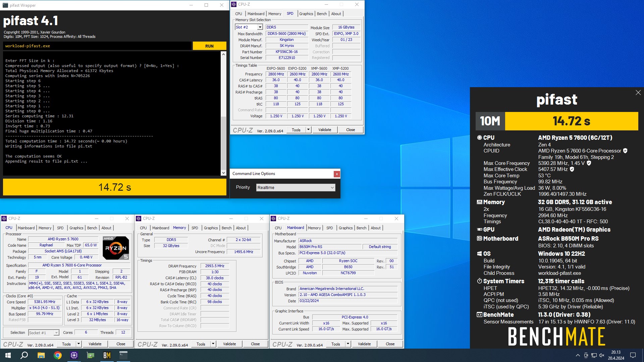Click the Motherboard section icon
Image resolution: width=644 pixels, height=362 pixels.
coord(479,239)
